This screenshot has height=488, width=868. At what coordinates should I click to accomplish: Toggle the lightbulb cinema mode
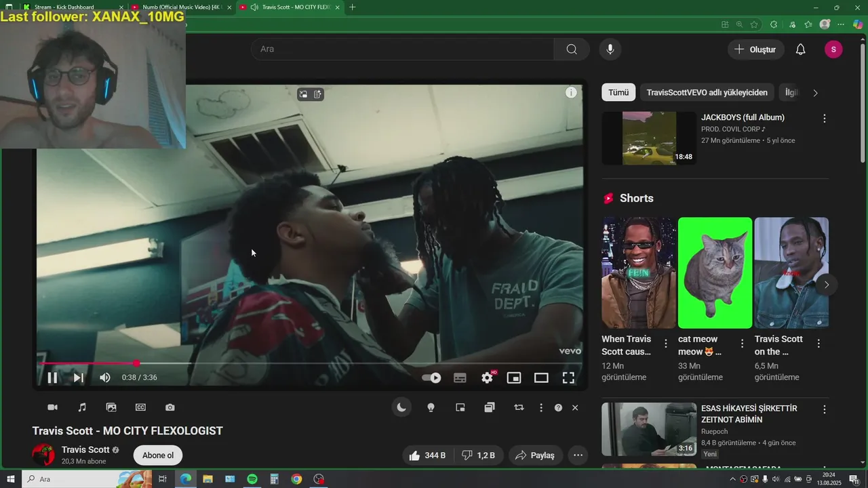(x=431, y=407)
